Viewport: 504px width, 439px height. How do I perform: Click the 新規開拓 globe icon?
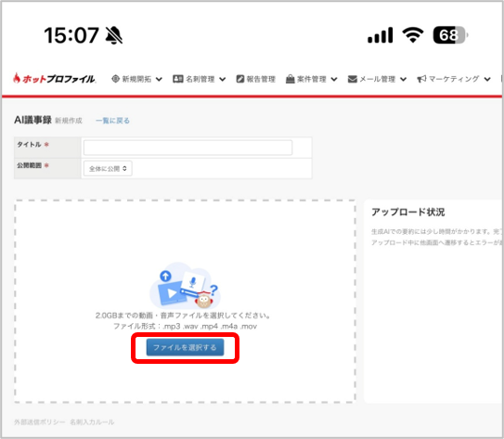(115, 79)
